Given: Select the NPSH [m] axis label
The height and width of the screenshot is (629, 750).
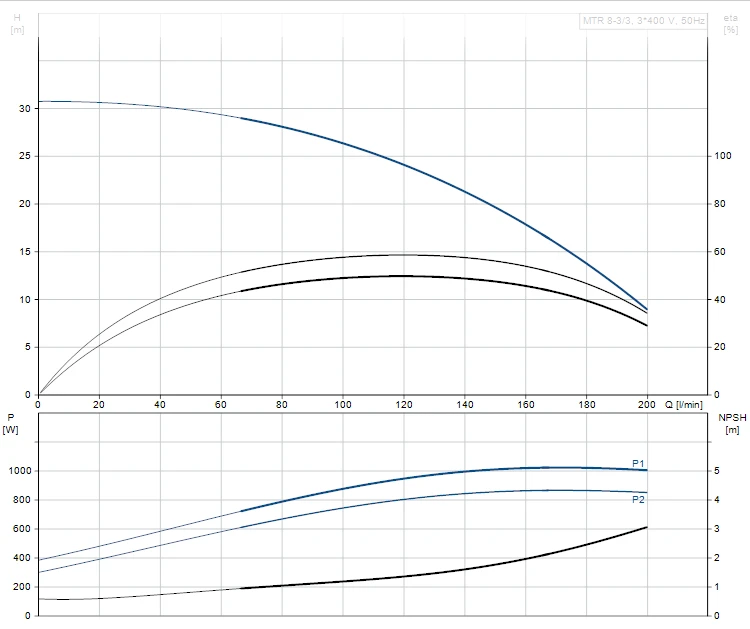Looking at the screenshot, I should coord(730,424).
